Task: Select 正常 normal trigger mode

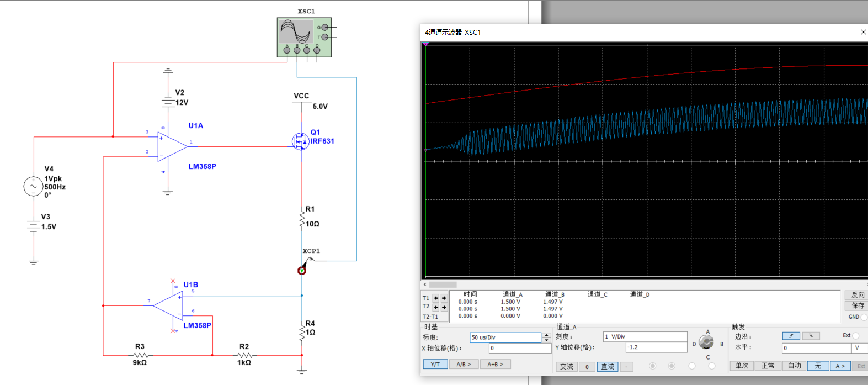Action: tap(768, 366)
